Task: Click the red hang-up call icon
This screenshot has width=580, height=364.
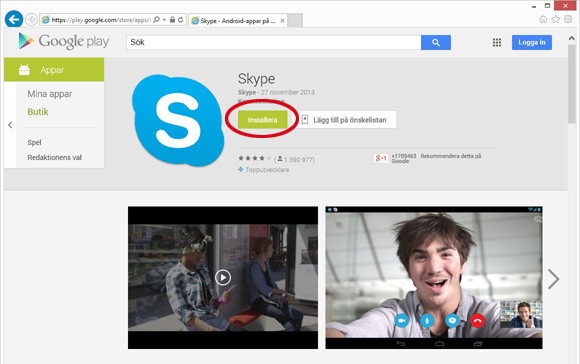Action: point(477,321)
